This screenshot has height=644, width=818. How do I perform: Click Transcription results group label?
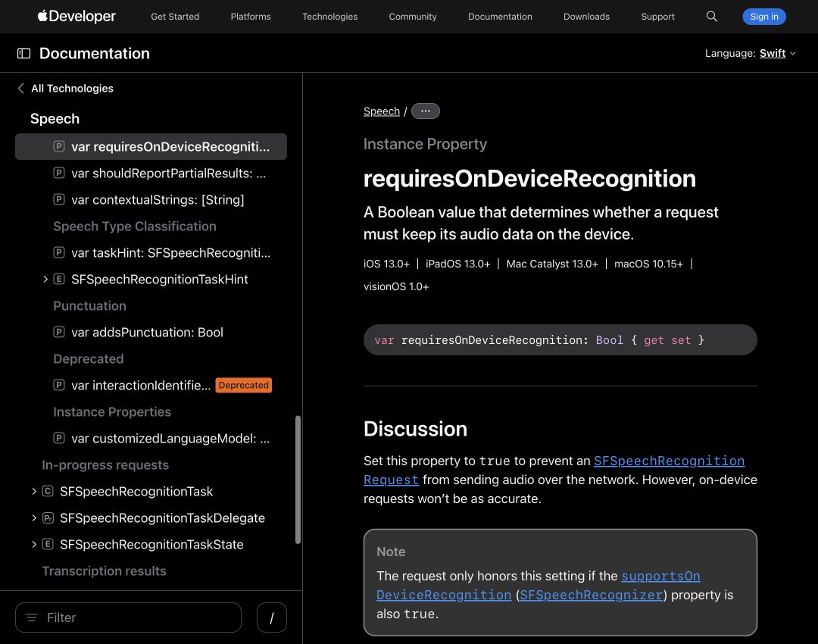(104, 571)
